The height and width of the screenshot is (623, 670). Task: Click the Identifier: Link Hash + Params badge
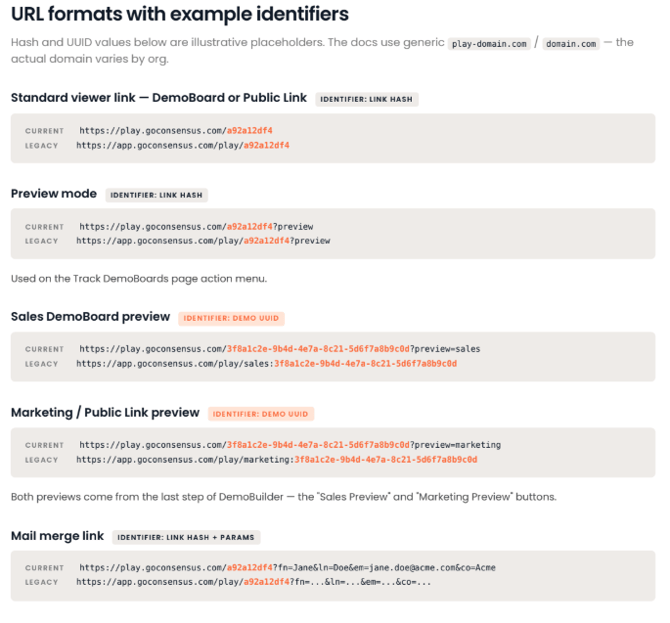(x=186, y=537)
